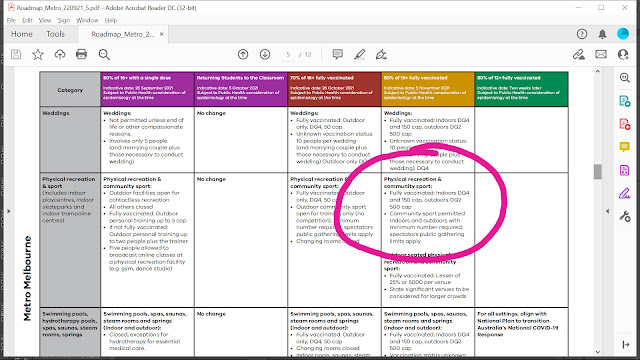Open the Help menu
Image resolution: width=640 pixels, height=360 pixels.
[111, 20]
